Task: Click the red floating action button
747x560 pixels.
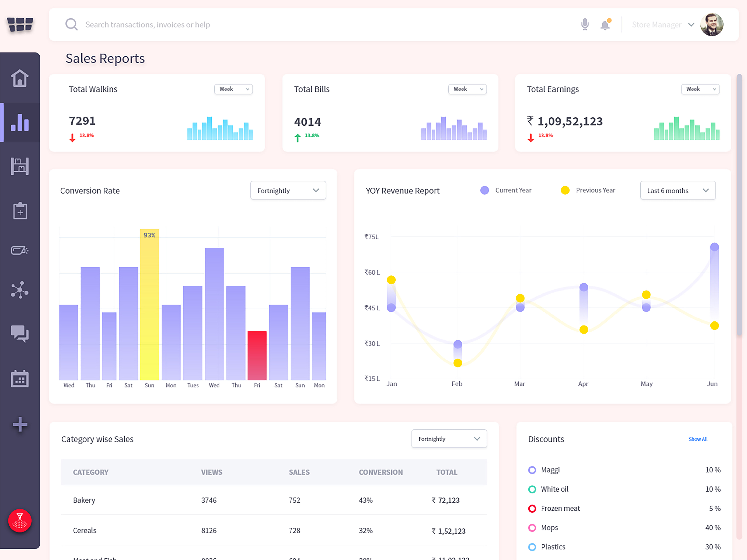Action: 20,521
